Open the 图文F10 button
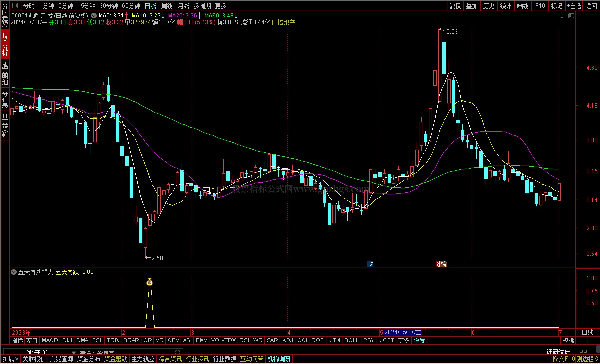This screenshot has width=600, height=364. (x=564, y=359)
